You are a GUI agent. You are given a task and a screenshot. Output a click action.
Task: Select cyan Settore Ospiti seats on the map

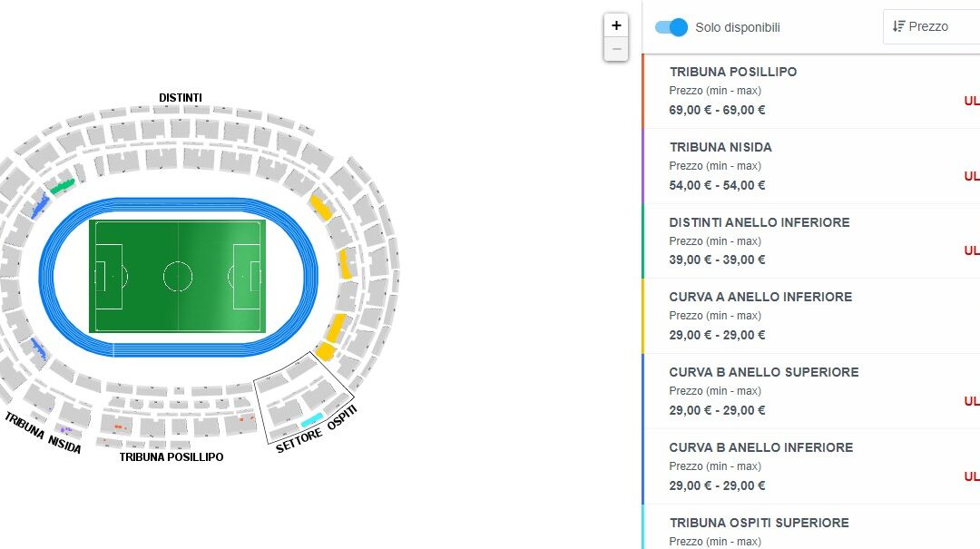pyautogui.click(x=312, y=420)
